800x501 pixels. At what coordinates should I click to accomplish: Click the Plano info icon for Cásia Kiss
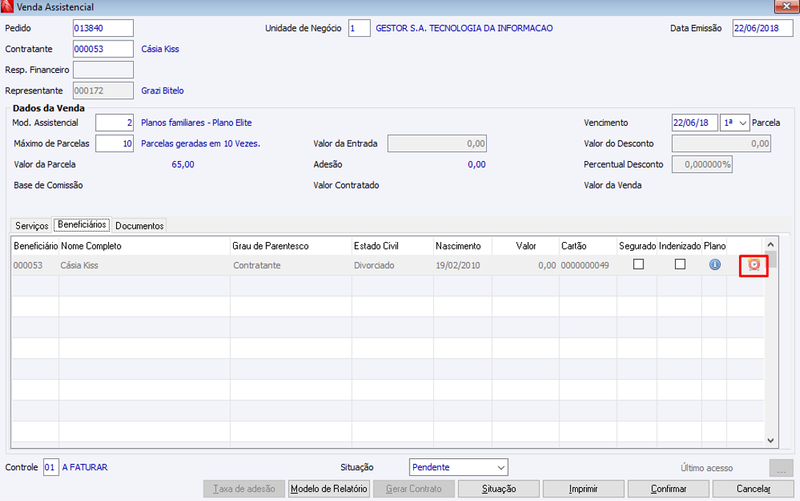point(715,265)
